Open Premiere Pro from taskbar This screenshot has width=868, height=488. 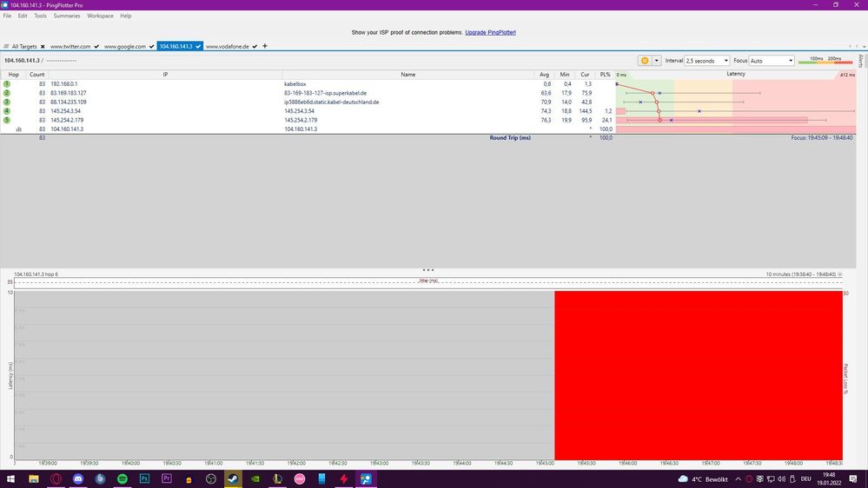pyautogui.click(x=167, y=478)
